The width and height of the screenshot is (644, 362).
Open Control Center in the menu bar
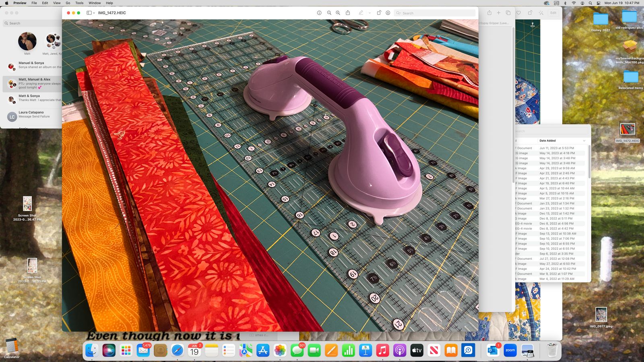click(599, 3)
